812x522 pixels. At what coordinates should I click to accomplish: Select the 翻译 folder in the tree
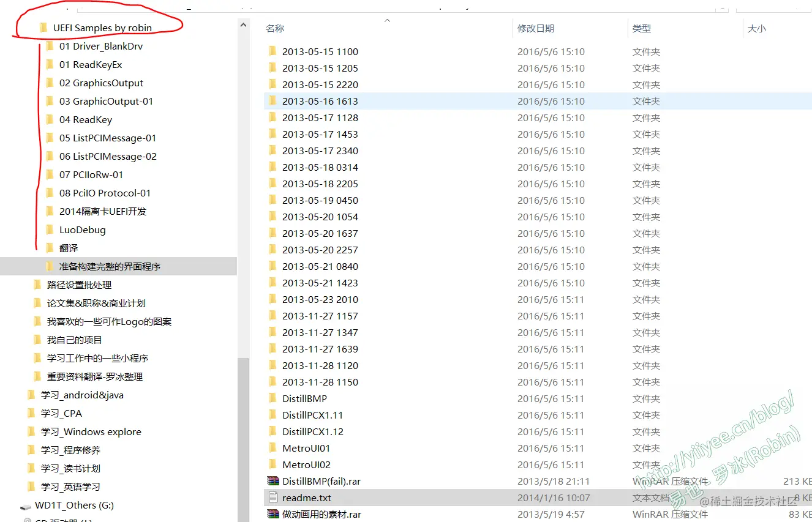pos(69,248)
